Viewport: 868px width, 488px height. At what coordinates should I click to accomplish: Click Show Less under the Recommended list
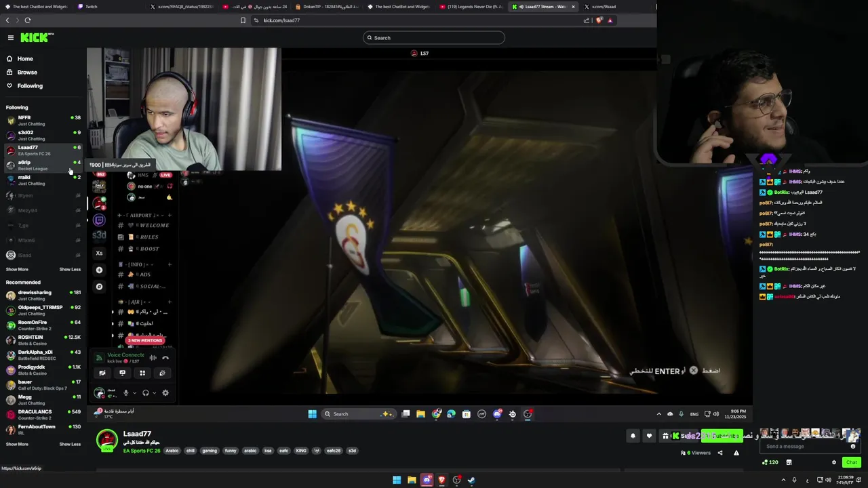[70, 445]
